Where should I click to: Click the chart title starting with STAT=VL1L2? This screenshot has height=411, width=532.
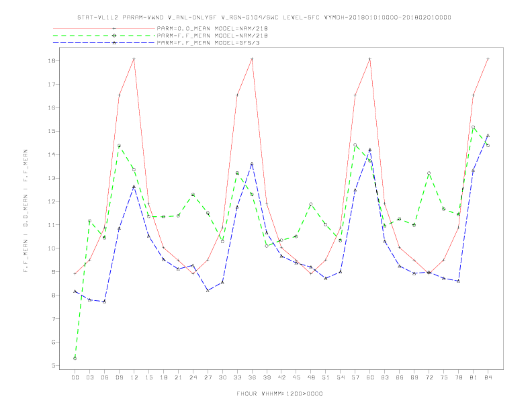coord(264,17)
